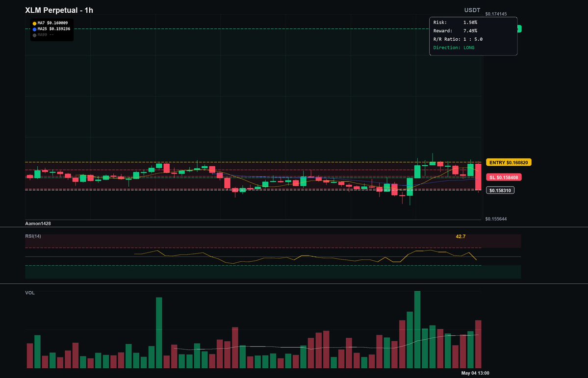Click the $0.174145 top price axis value
The height and width of the screenshot is (378, 588).
click(496, 14)
